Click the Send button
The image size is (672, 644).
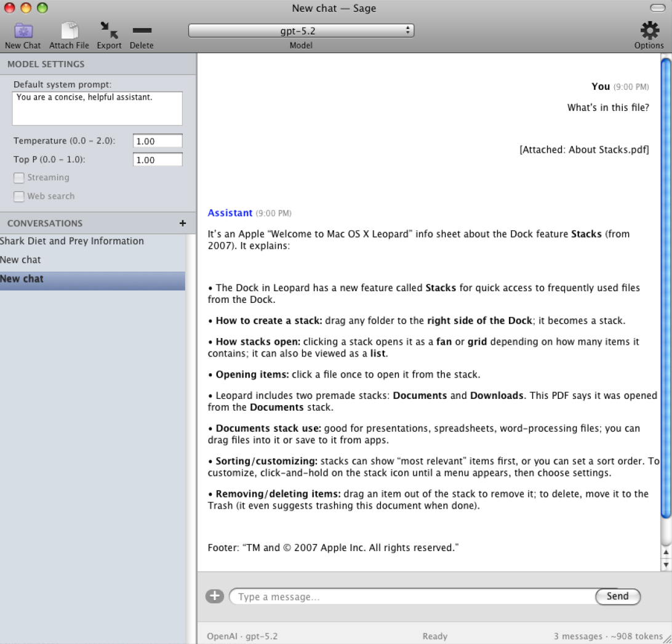point(618,596)
